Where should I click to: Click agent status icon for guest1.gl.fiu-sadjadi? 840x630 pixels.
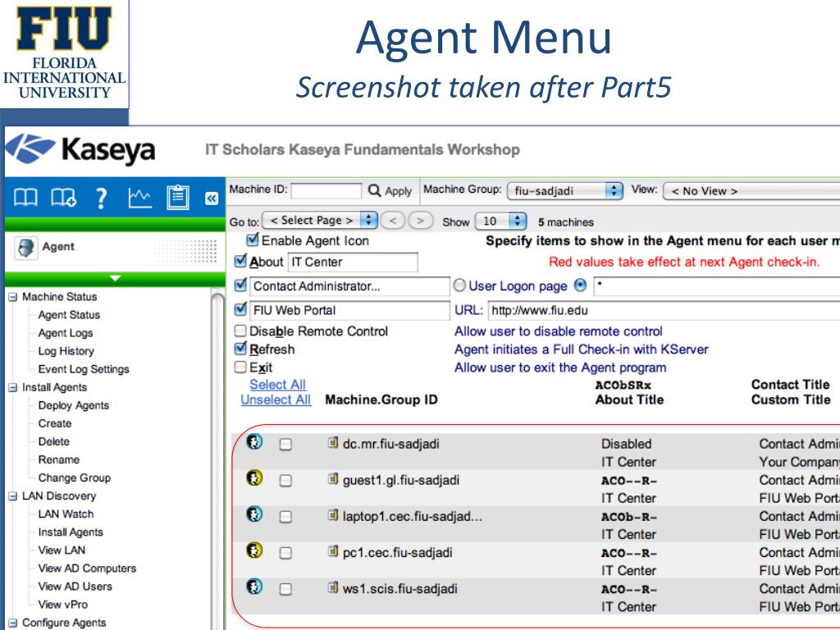254,477
